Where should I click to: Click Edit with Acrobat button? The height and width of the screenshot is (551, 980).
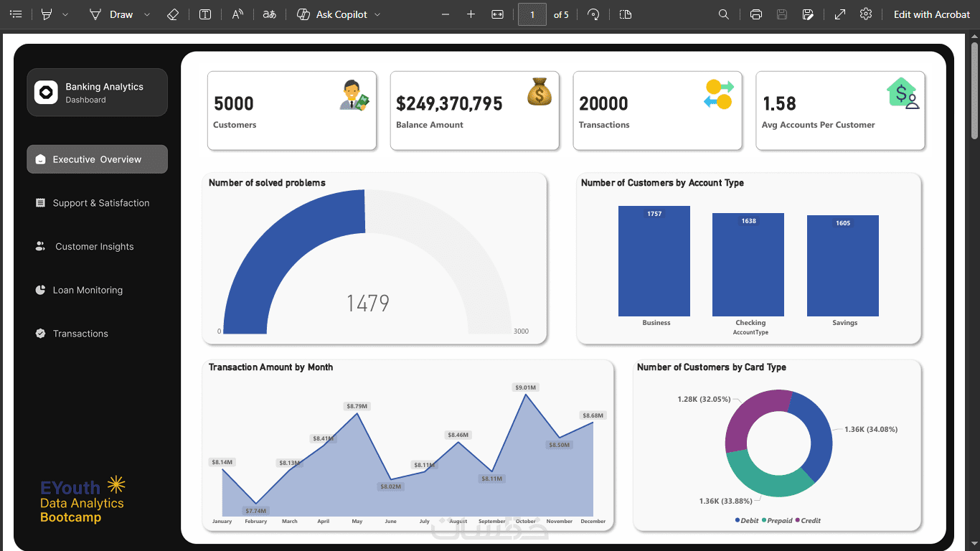[x=931, y=14]
